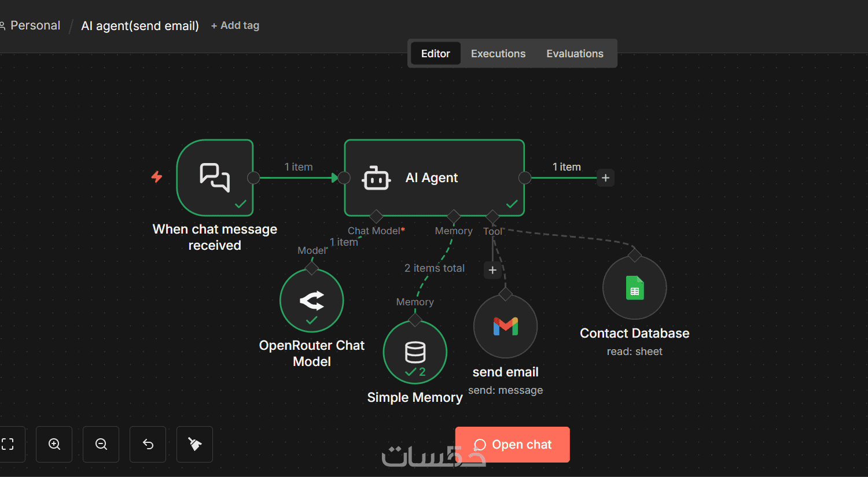Add tag to workflow
This screenshot has width=868, height=477.
pos(235,25)
